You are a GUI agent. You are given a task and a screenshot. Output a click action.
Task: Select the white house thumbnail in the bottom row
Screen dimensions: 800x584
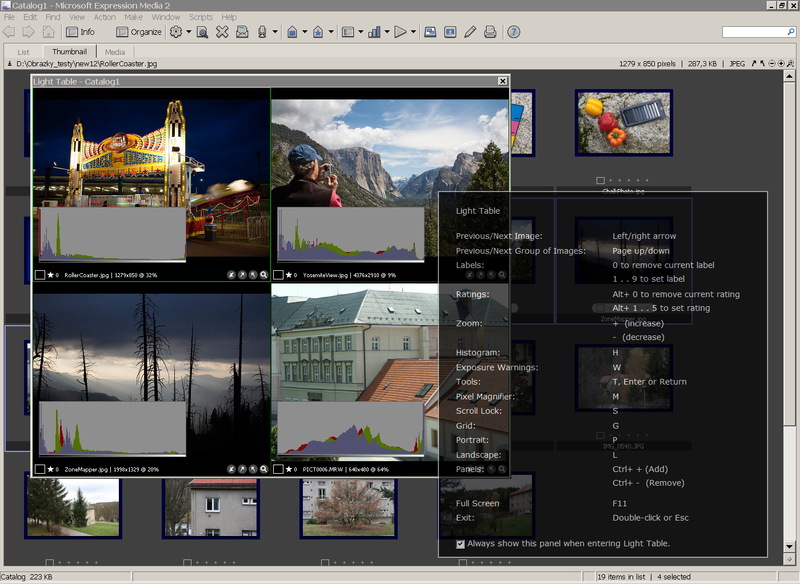click(211, 508)
